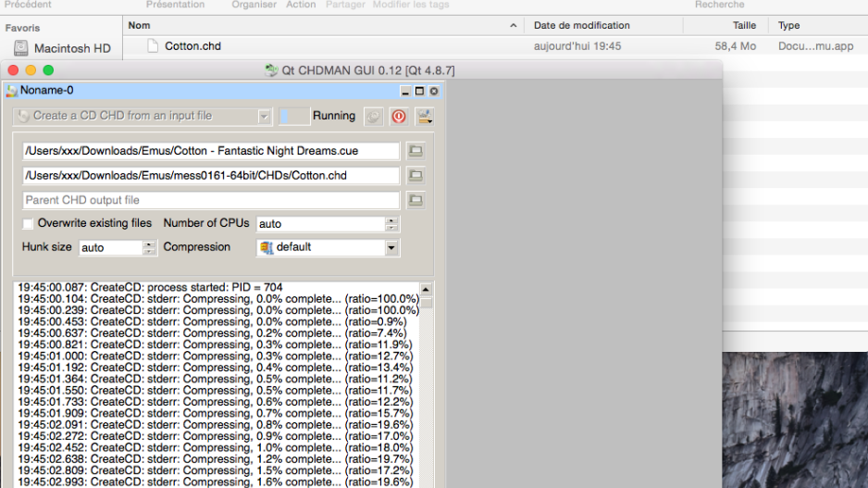Viewport: 868px width, 488px height.
Task: Click Partager in the Finder toolbar
Action: 345,5
